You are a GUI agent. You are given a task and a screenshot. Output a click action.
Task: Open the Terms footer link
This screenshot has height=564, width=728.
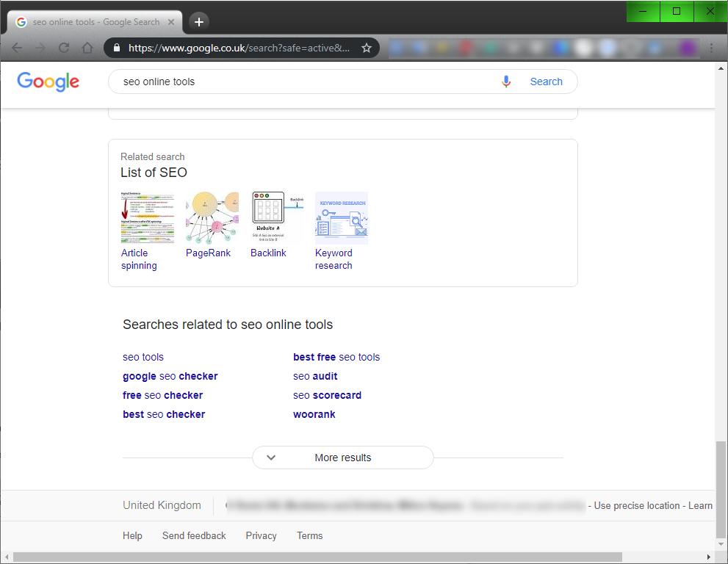pyautogui.click(x=310, y=535)
